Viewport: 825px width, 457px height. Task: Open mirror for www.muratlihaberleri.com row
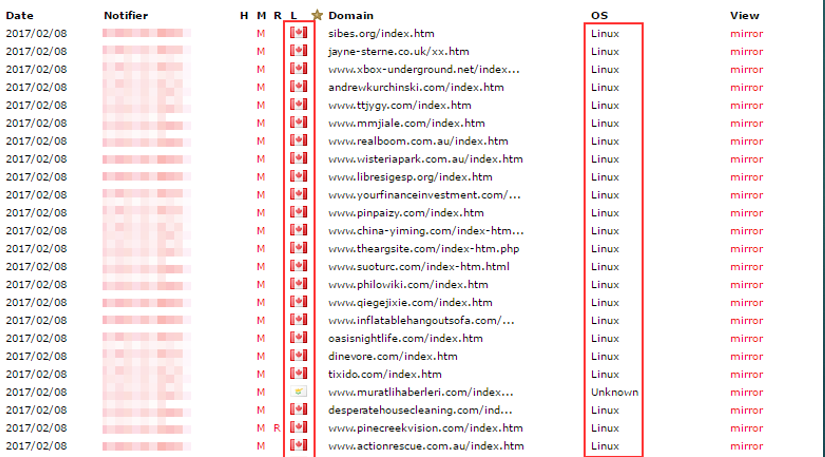pyautogui.click(x=745, y=392)
